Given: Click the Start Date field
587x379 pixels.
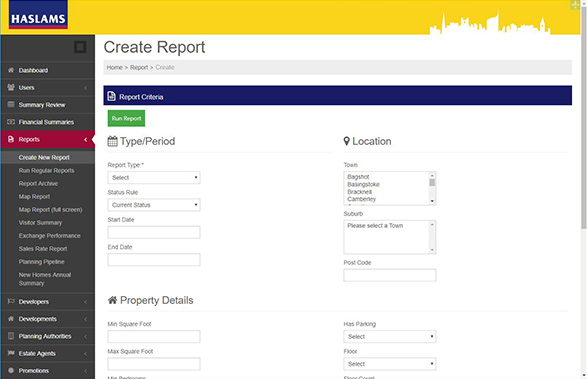Looking at the screenshot, I should 154,232.
